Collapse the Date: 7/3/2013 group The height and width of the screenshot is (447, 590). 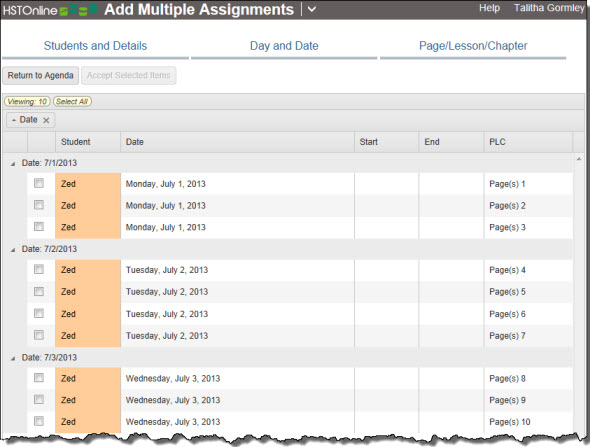[13, 358]
